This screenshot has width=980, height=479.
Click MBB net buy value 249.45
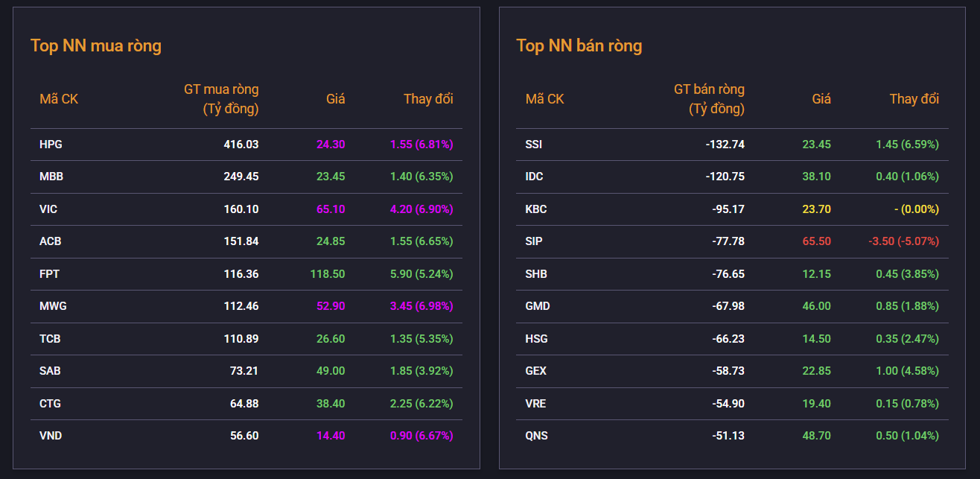(241, 177)
